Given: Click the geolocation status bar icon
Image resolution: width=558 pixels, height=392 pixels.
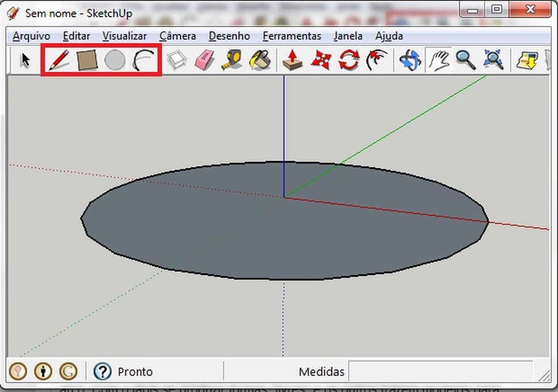Looking at the screenshot, I should [x=18, y=372].
